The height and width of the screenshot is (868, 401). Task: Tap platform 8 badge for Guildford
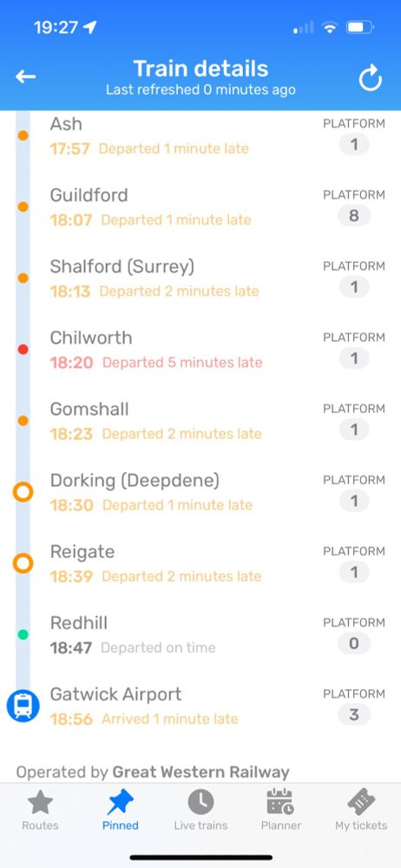(354, 216)
